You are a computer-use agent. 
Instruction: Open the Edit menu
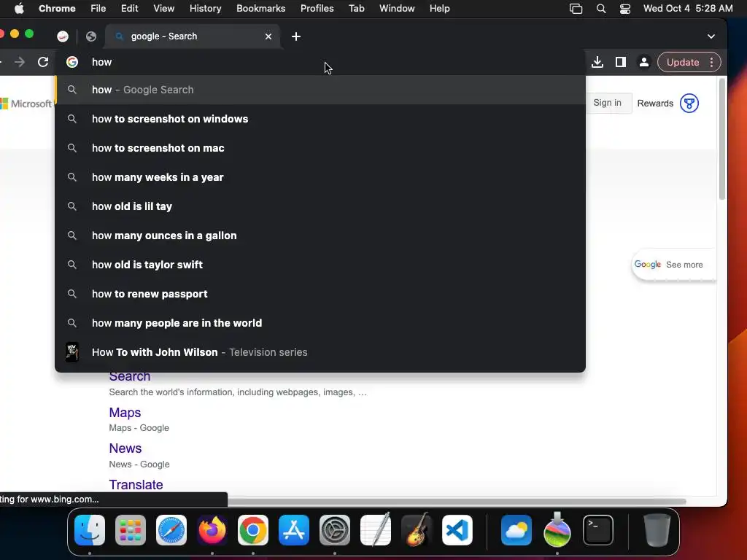[x=129, y=9]
